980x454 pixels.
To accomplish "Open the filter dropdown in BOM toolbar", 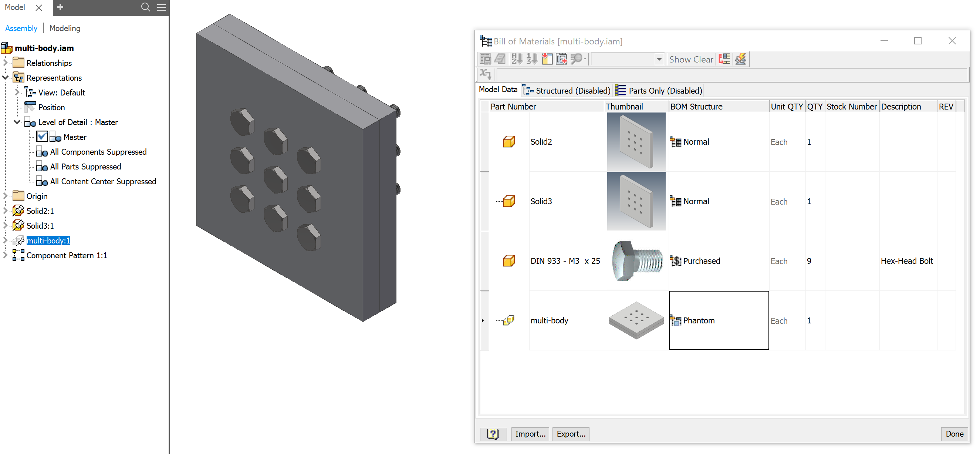I will pyautogui.click(x=659, y=59).
